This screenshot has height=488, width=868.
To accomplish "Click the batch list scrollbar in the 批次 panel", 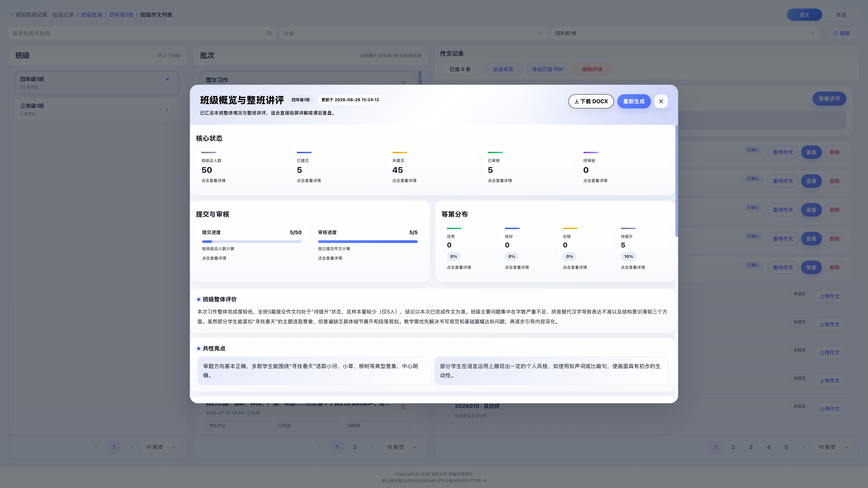I will [x=420, y=78].
